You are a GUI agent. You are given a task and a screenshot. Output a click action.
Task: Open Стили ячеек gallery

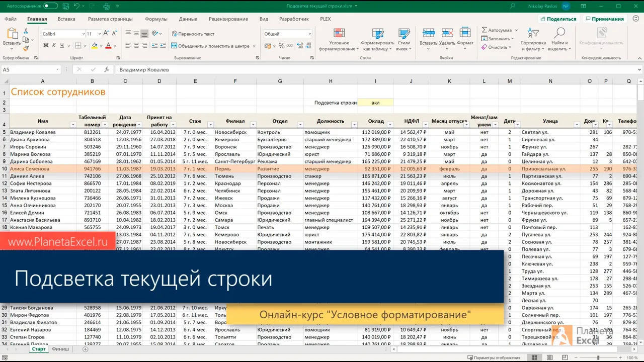click(404, 40)
